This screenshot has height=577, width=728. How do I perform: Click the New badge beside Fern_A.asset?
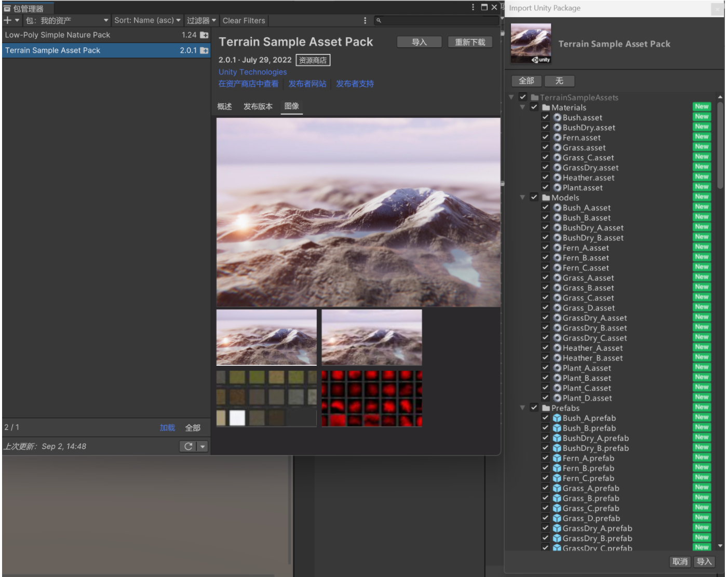click(x=702, y=247)
